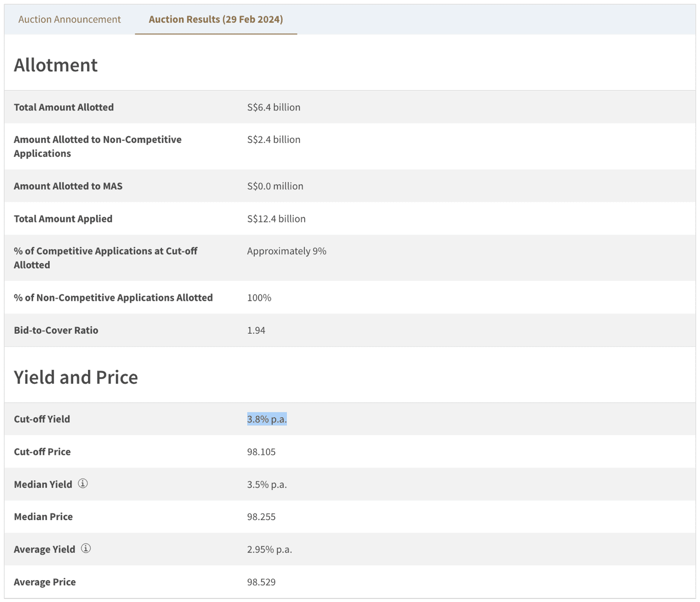Click the Average Yield label text
700x602 pixels.
[45, 550]
